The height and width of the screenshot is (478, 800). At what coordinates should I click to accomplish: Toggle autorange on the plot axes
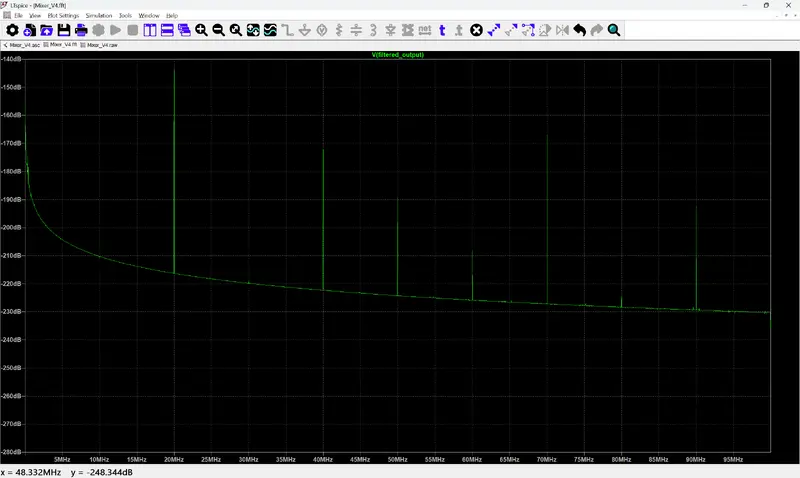tap(253, 30)
